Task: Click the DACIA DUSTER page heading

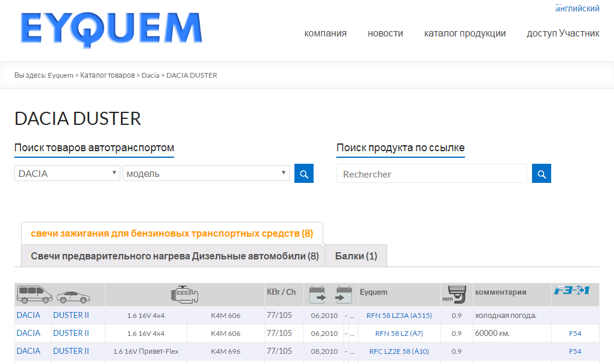Action: (x=78, y=118)
